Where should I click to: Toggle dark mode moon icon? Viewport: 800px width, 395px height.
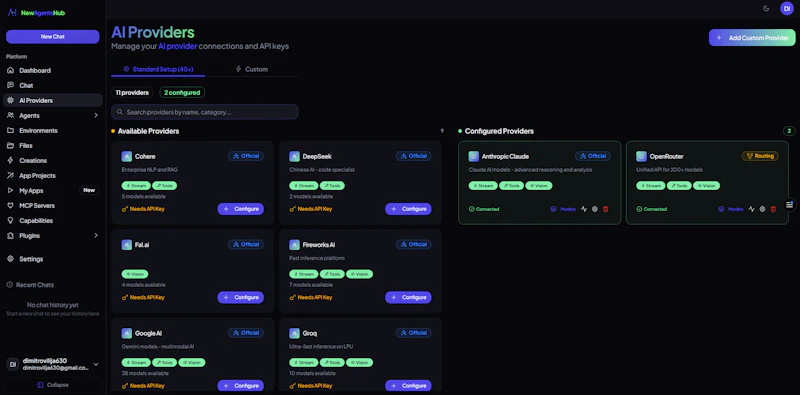tap(766, 9)
